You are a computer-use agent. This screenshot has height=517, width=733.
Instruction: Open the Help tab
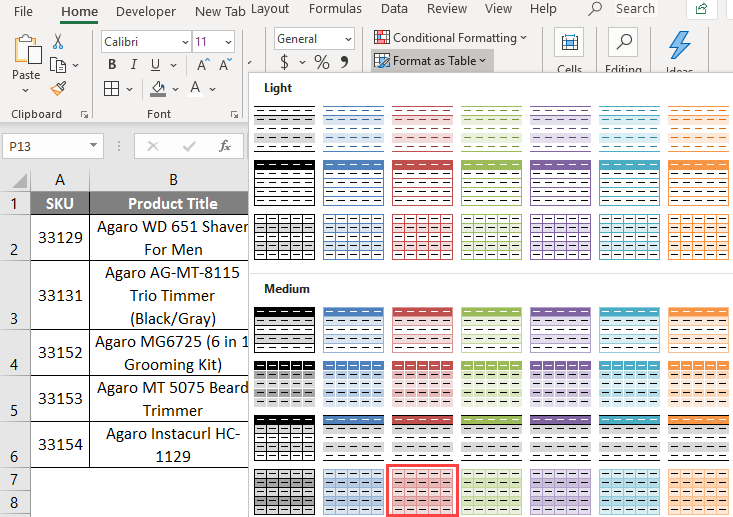[543, 8]
